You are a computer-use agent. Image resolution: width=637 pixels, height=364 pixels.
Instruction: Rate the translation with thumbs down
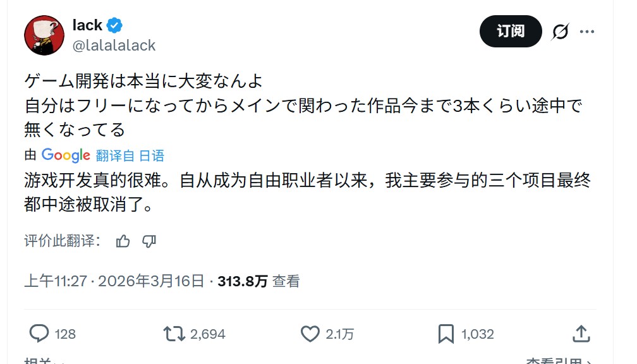click(149, 241)
